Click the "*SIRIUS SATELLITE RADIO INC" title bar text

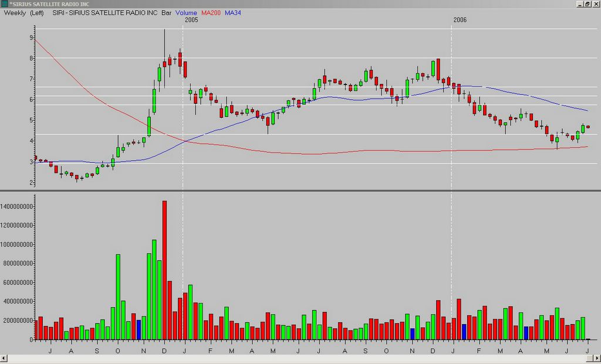(49, 4)
